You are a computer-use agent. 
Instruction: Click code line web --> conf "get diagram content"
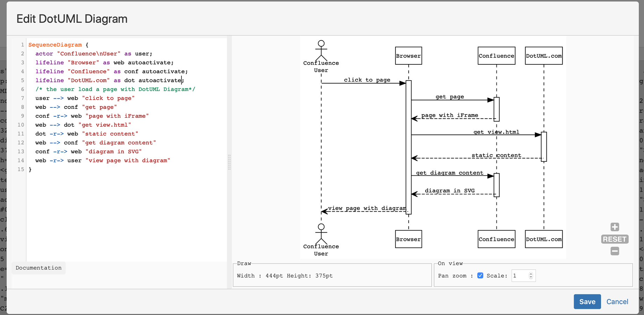96,143
